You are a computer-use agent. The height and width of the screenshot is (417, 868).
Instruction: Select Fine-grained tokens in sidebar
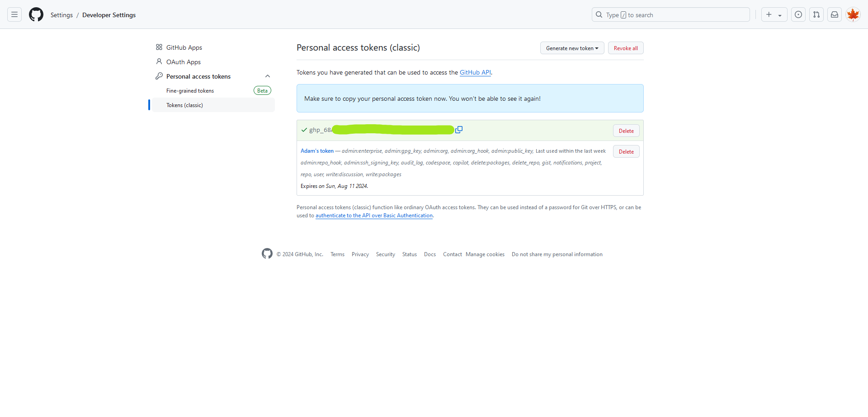(190, 91)
